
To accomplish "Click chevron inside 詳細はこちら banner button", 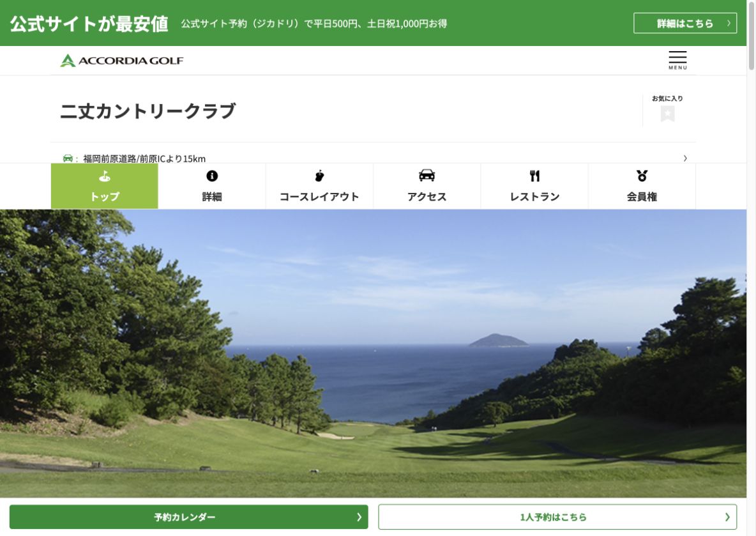I will tap(729, 23).
